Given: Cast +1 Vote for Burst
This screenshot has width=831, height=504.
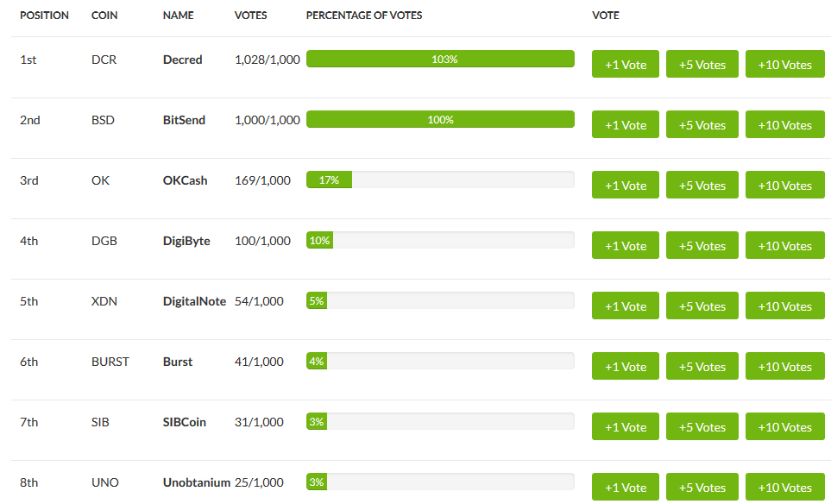Looking at the screenshot, I should point(626,366).
